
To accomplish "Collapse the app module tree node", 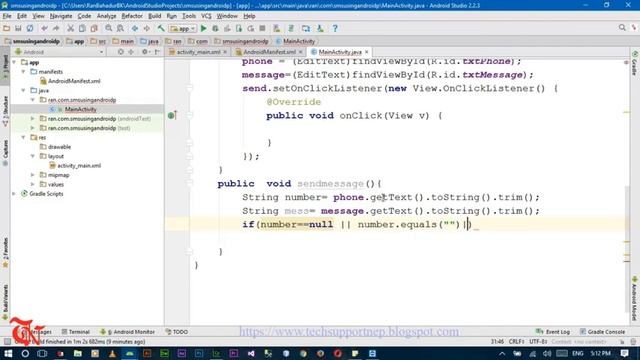I will 15,62.
